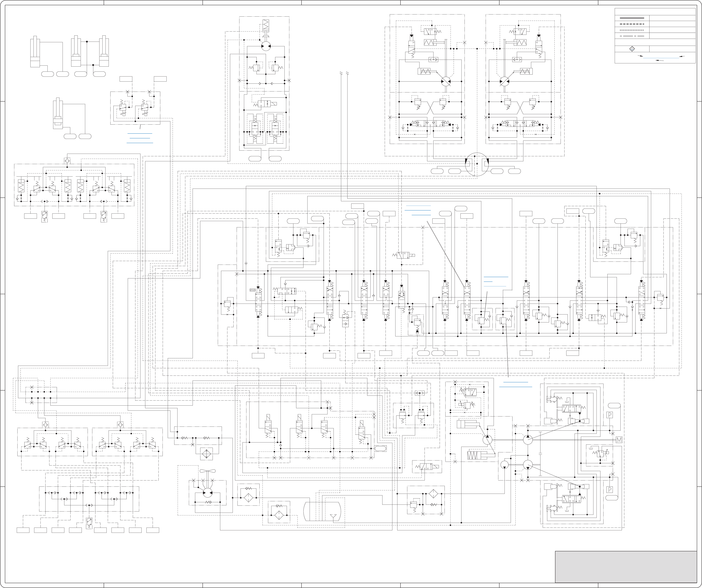Click the right cylinder of the paired cylinders
Image resolution: width=702 pixels, height=588 pixels.
coord(104,51)
